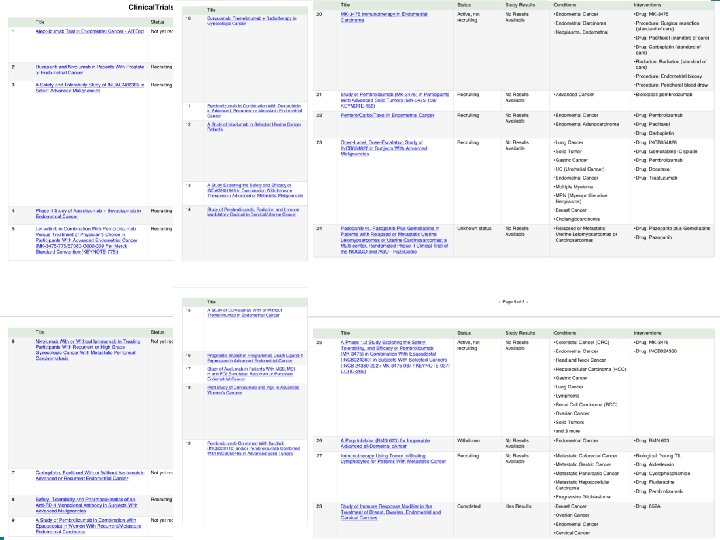Click 'Interventions' column header in upper right table
This screenshot has width=720, height=540.
[647, 5]
